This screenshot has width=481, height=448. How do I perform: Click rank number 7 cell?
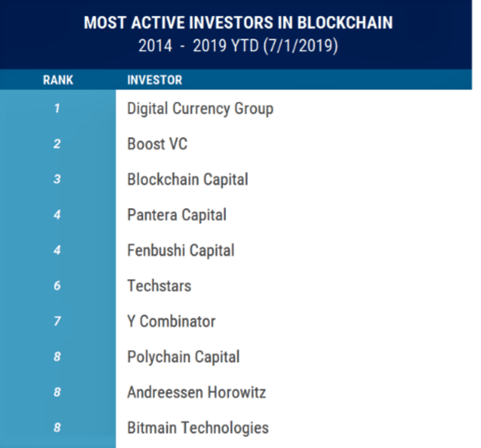[x=57, y=321]
